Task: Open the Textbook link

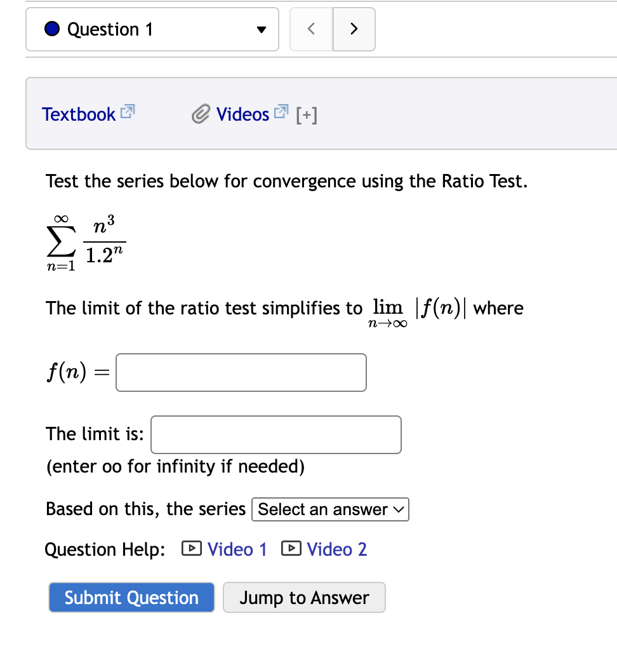Action: 78,114
